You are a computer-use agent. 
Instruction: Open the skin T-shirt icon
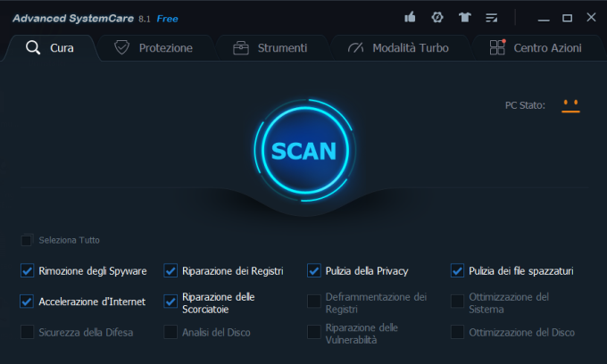point(465,18)
